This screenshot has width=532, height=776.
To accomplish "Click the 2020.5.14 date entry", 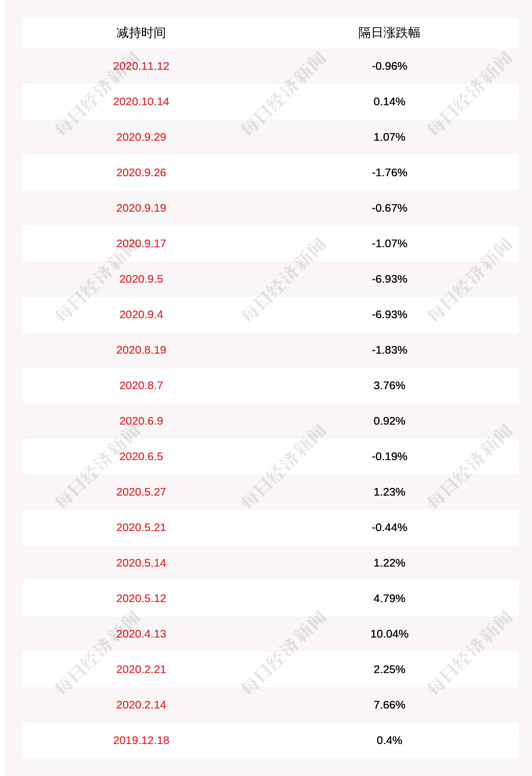I will tap(141, 562).
